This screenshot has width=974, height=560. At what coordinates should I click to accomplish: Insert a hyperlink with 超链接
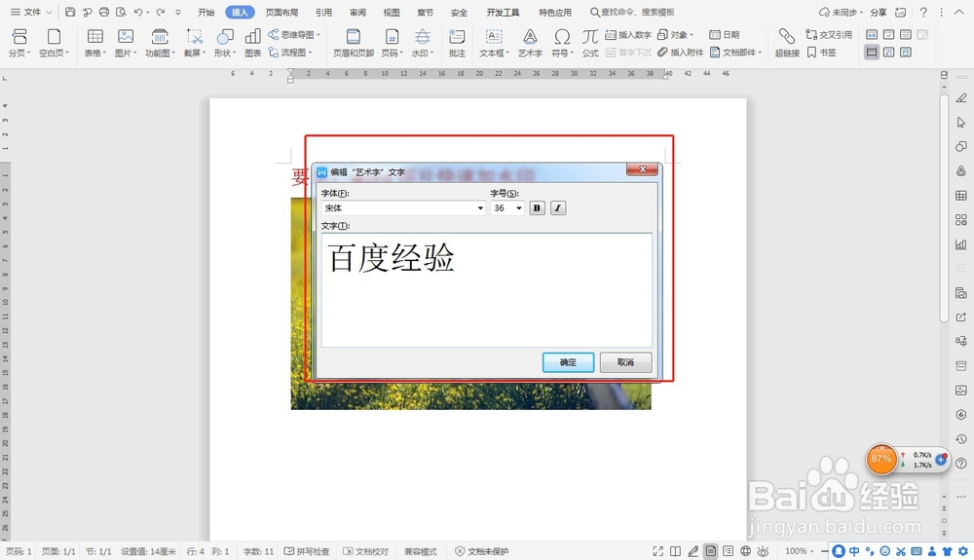tap(787, 43)
